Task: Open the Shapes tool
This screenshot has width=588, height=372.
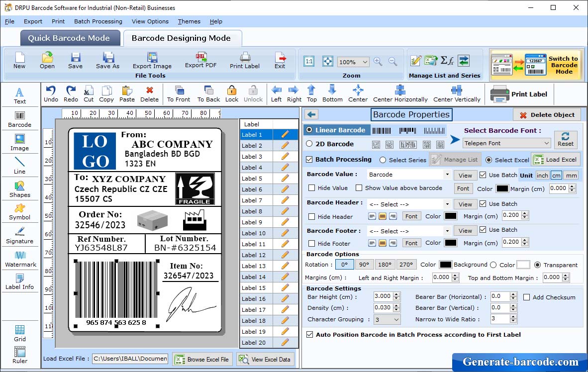Action: (19, 189)
